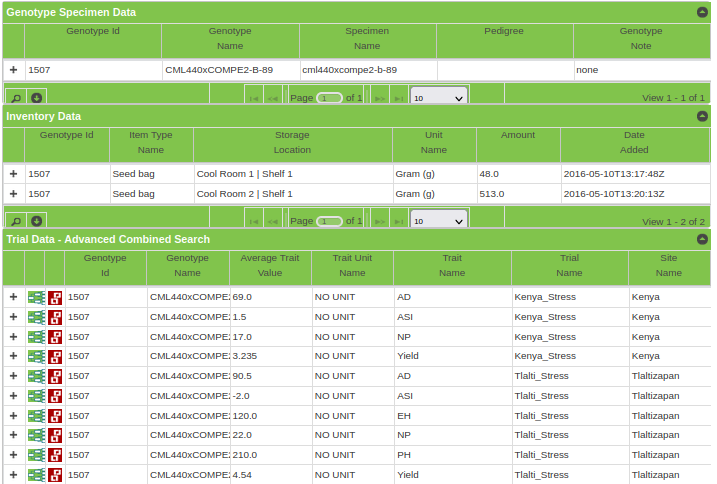The image size is (717, 484).
Task: Collapse the Genotype Specimen Data panel
Action: (x=702, y=13)
